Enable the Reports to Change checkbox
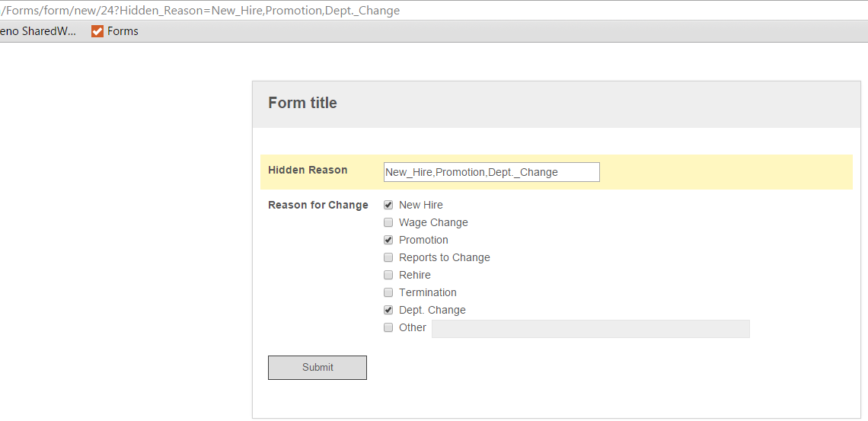This screenshot has height=421, width=868. (388, 258)
